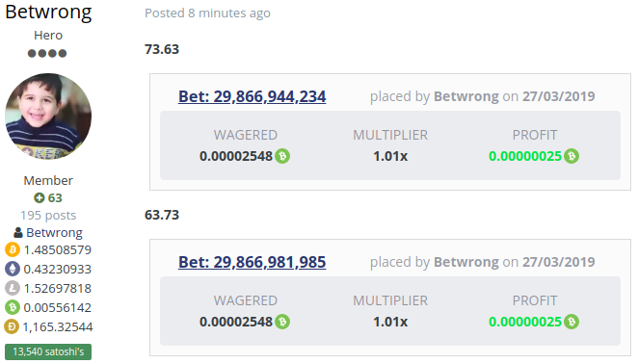Click the grey Litecoin balance icon
The height and width of the screenshot is (364, 638).
(13, 288)
